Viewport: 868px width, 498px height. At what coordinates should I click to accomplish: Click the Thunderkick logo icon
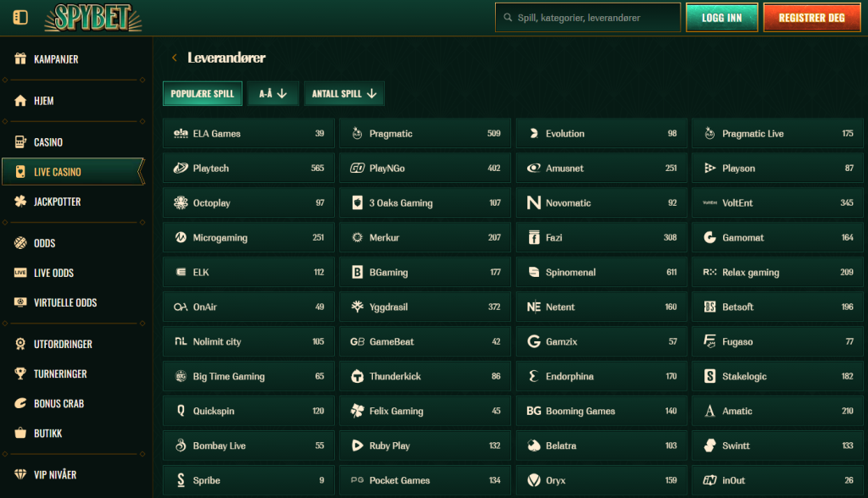[358, 376]
